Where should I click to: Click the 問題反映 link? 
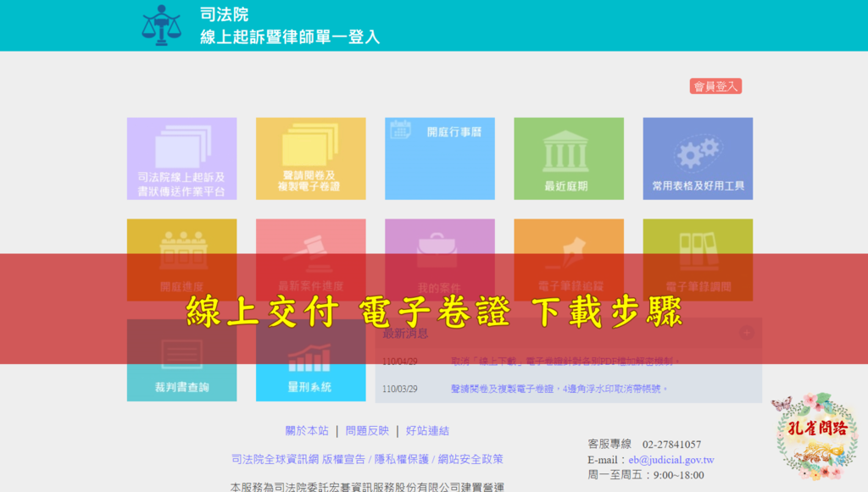(367, 431)
